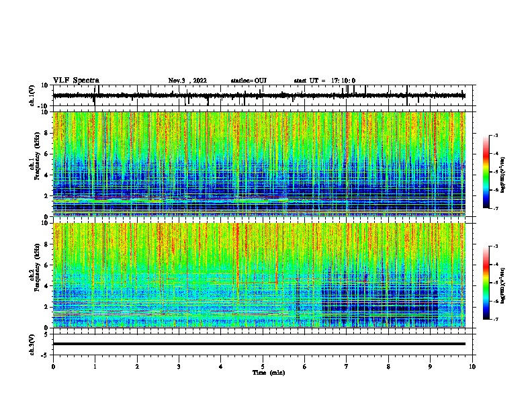
Task: Click the "6" kHz tick on ch.1 frequency axis
Action: (x=46, y=154)
